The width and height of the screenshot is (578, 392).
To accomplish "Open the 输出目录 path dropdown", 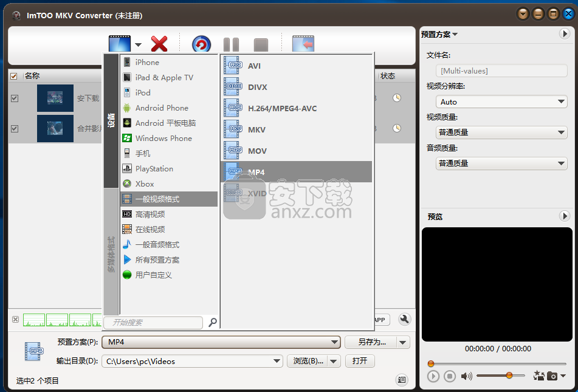I will (x=277, y=361).
